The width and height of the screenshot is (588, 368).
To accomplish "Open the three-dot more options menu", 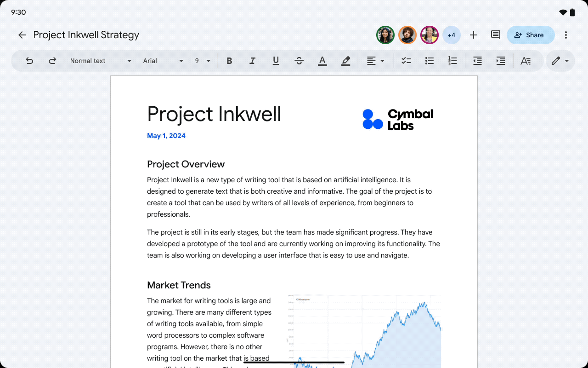I will [x=566, y=35].
